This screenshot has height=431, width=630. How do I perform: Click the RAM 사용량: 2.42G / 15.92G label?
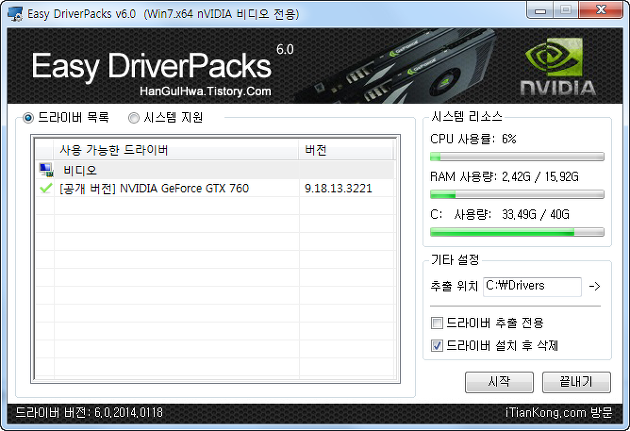click(504, 177)
